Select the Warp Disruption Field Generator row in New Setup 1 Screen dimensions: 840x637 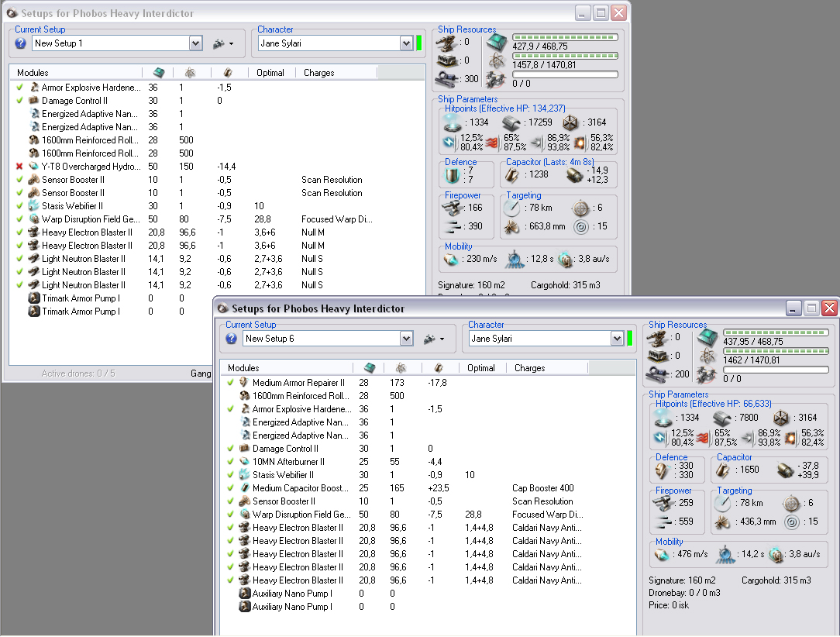tap(91, 219)
